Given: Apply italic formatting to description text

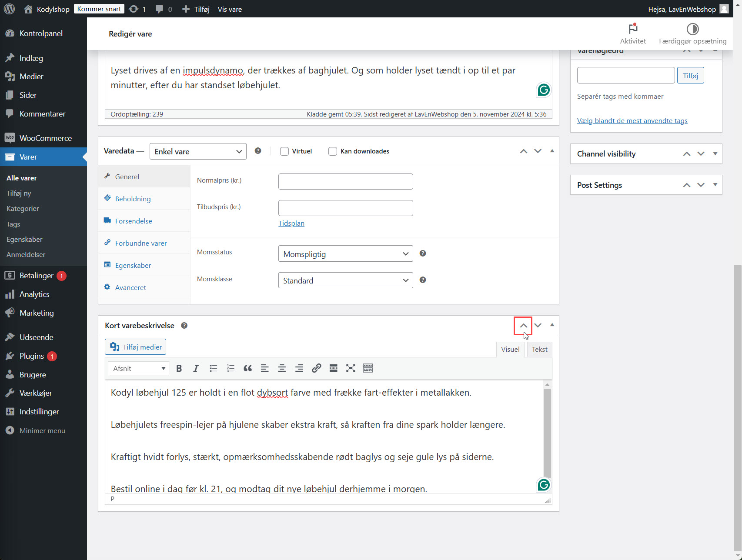Looking at the screenshot, I should point(196,368).
